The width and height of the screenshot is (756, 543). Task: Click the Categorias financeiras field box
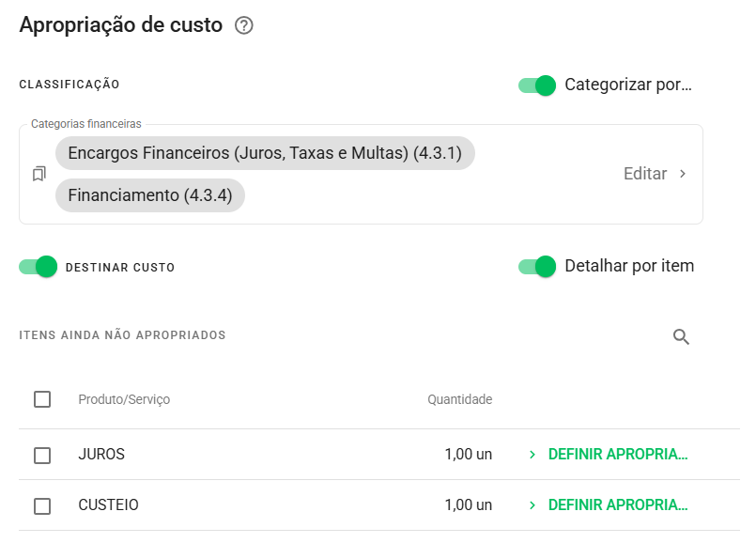[362, 174]
